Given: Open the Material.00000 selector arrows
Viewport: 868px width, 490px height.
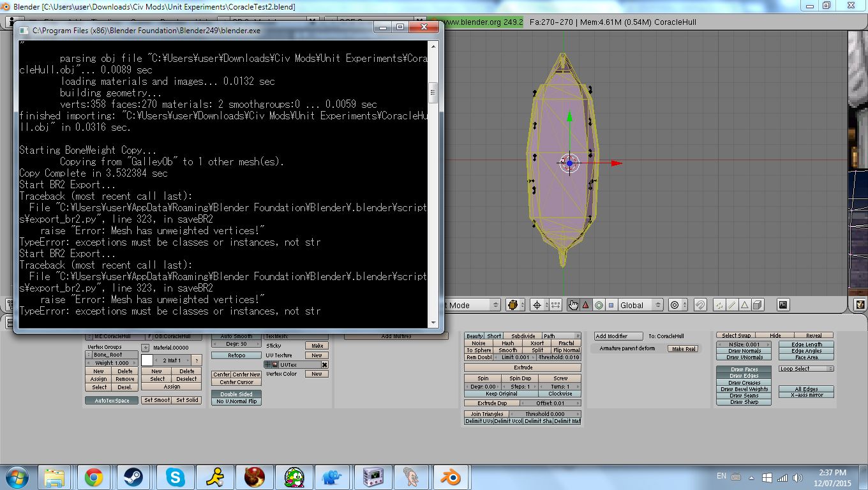Looking at the screenshot, I should coord(146,348).
